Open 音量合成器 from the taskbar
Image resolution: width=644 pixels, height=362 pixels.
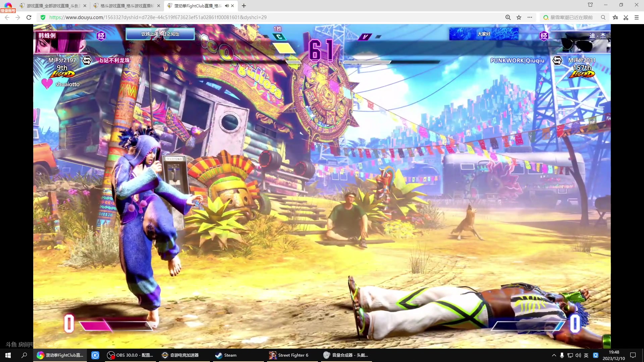(346, 355)
